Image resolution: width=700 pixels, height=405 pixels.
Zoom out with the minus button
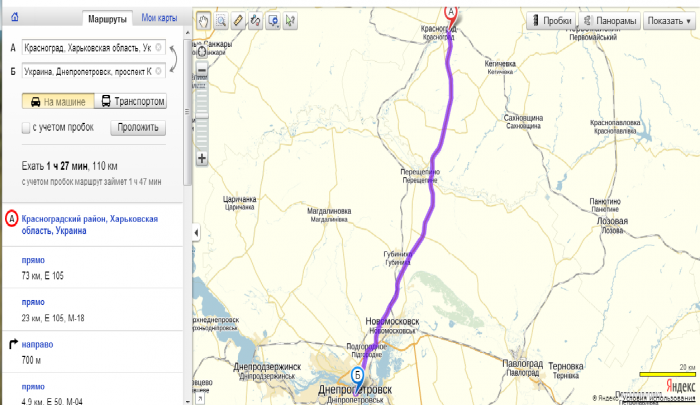[202, 69]
